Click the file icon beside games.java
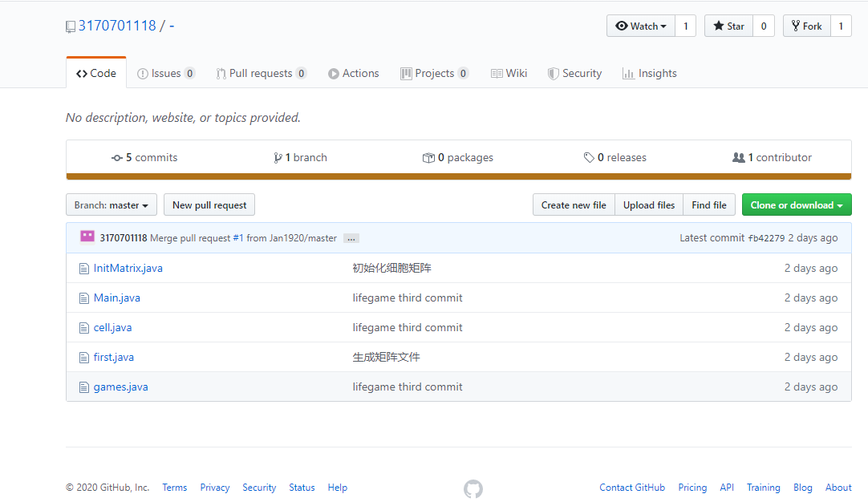 pos(83,387)
